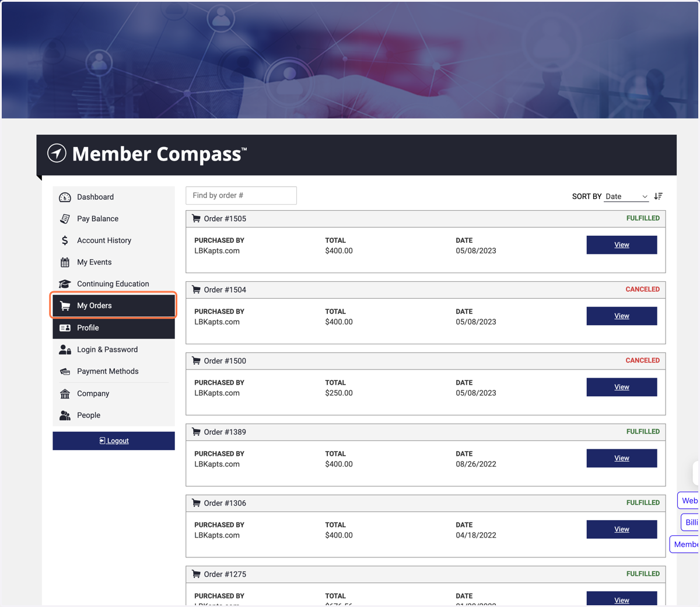Click the cart icon beside Order #1500
The image size is (700, 607).
point(197,361)
